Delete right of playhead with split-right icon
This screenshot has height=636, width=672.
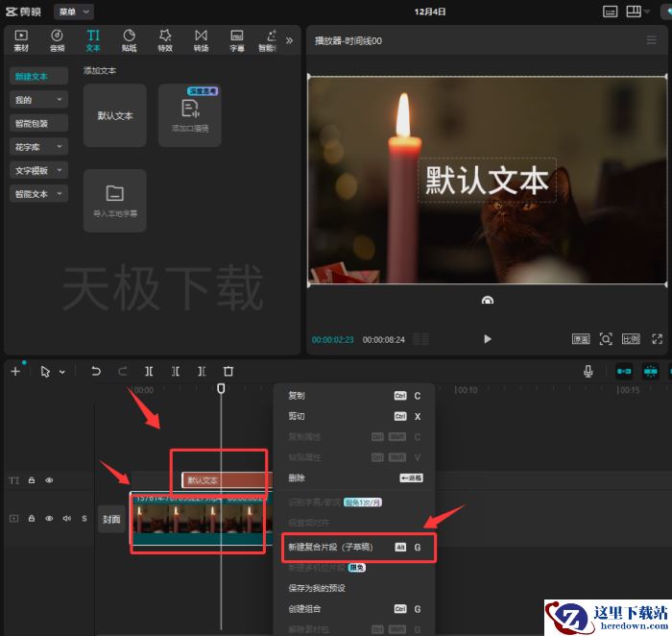pos(202,371)
